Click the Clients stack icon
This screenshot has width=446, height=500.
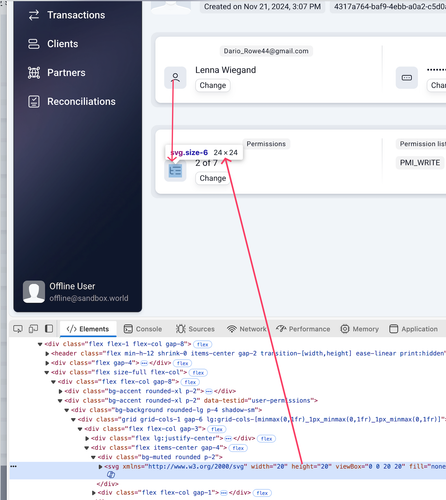[x=34, y=44]
